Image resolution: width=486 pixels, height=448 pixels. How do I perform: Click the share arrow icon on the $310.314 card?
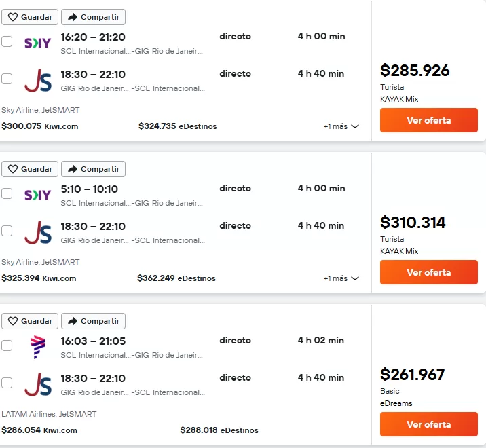click(73, 169)
